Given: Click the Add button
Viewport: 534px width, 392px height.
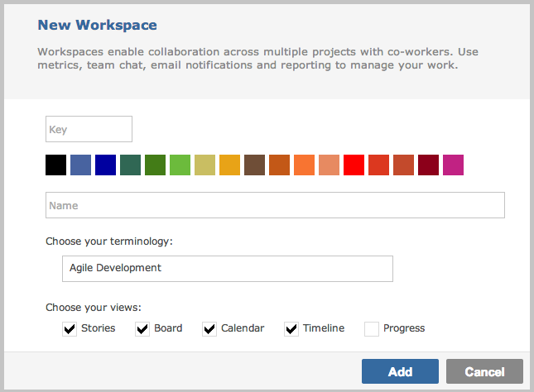Looking at the screenshot, I should pyautogui.click(x=400, y=371).
